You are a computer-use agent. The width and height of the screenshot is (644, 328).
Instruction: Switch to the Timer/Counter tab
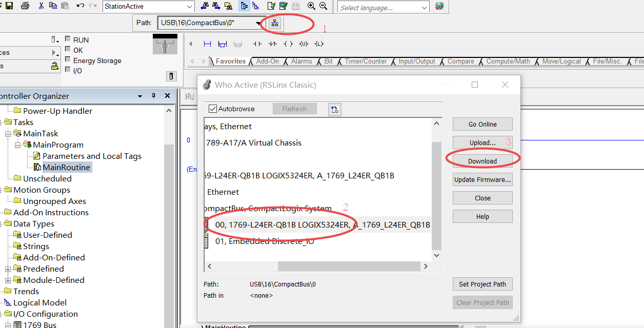[x=366, y=61]
